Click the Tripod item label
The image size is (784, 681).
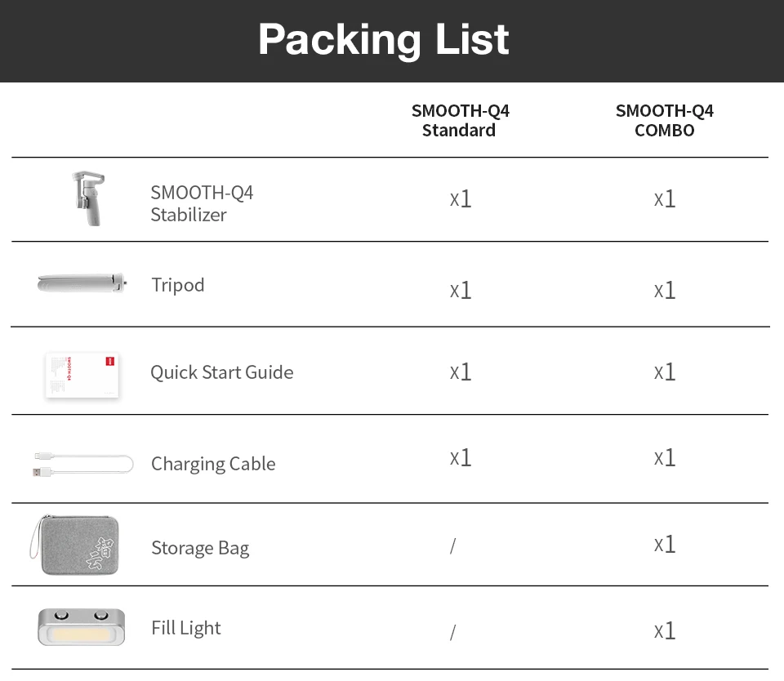[x=177, y=285]
